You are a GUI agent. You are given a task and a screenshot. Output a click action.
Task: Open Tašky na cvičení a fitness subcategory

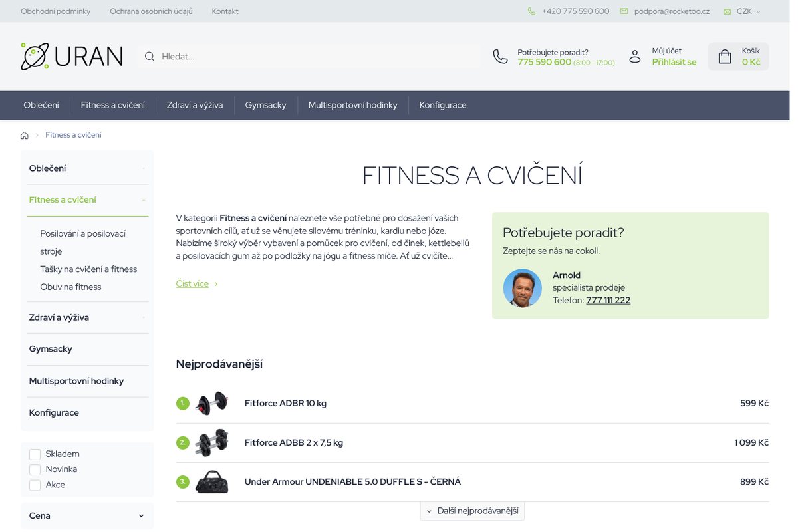click(x=88, y=269)
